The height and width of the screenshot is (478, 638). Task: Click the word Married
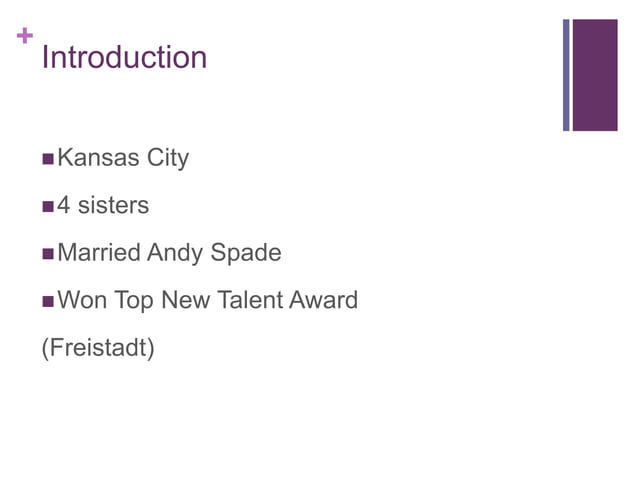coord(100,252)
